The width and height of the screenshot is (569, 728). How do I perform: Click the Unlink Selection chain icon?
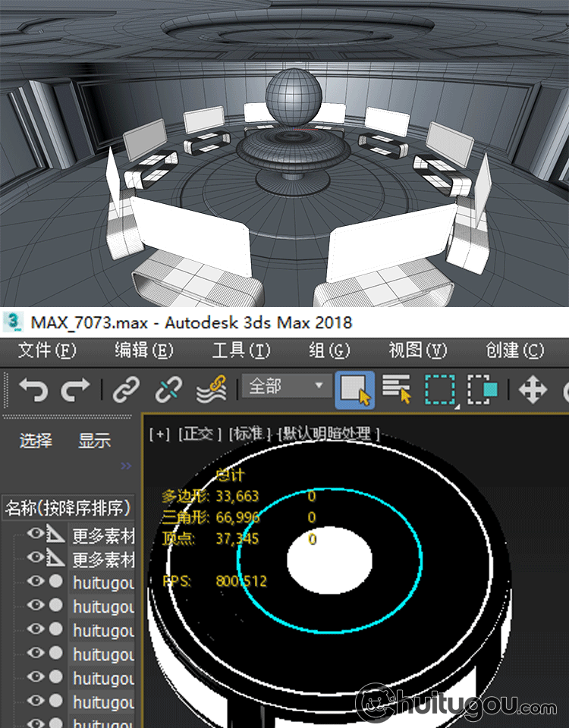[x=168, y=391]
